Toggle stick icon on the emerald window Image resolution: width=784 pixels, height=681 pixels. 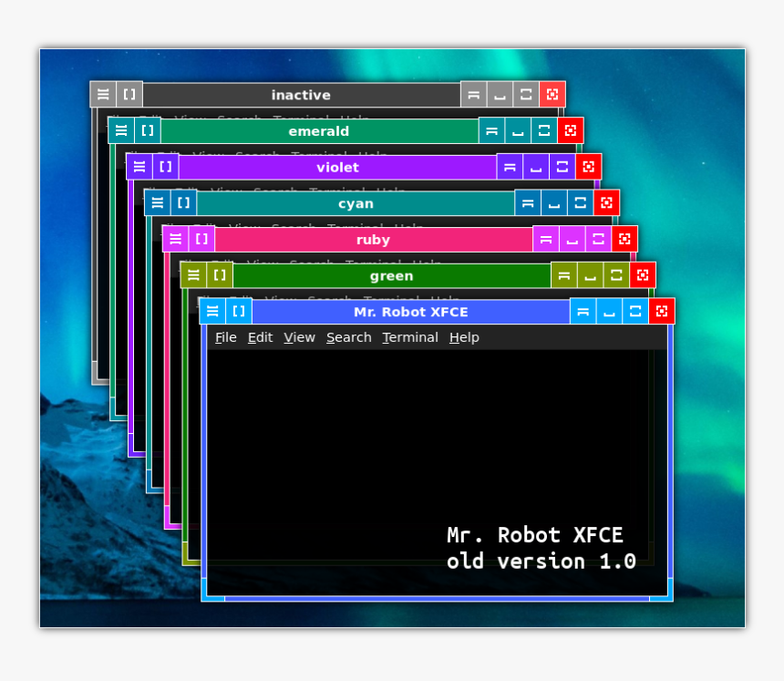pyautogui.click(x=148, y=130)
